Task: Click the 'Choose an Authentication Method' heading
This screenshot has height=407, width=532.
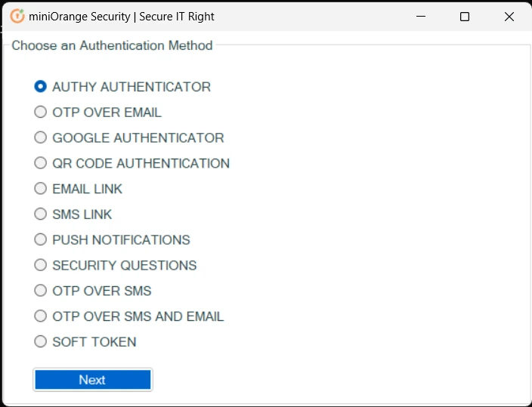Action: tap(112, 45)
